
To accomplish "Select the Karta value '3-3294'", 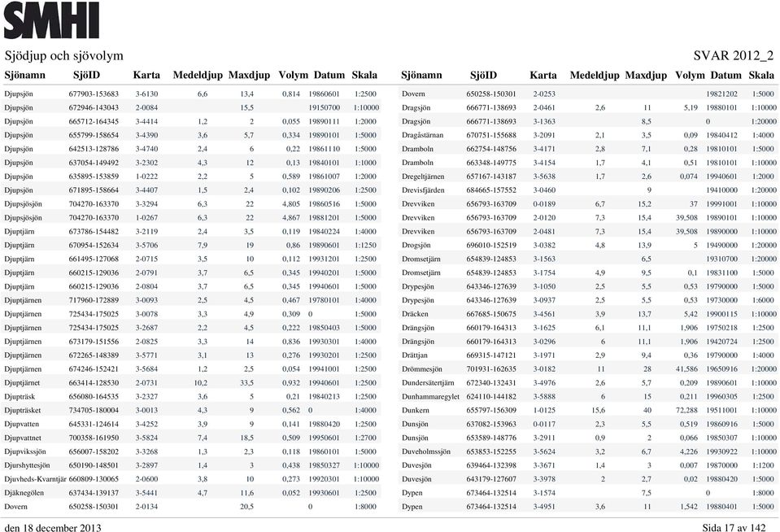I will click(x=146, y=204).
